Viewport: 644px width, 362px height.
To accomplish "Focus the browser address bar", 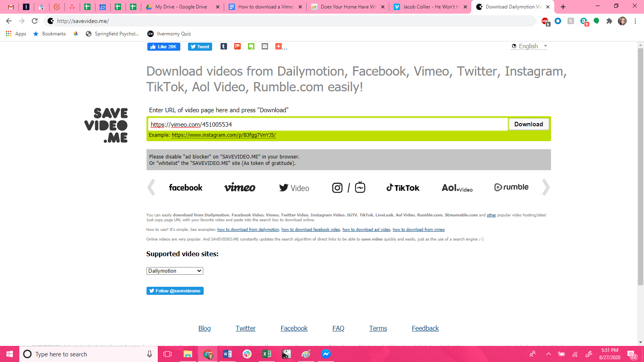I will [x=290, y=21].
